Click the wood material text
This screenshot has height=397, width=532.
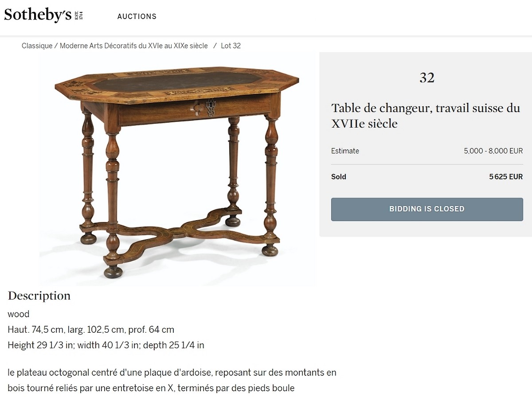coord(19,314)
